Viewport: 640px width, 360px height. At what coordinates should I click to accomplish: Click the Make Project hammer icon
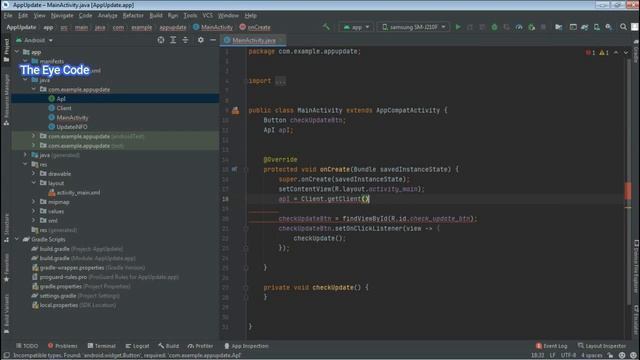coord(326,27)
